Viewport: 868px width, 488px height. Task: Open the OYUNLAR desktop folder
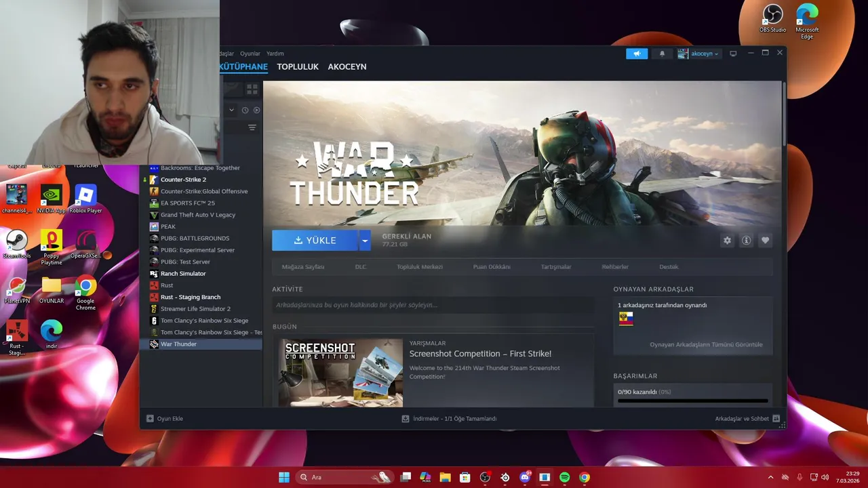(x=51, y=290)
